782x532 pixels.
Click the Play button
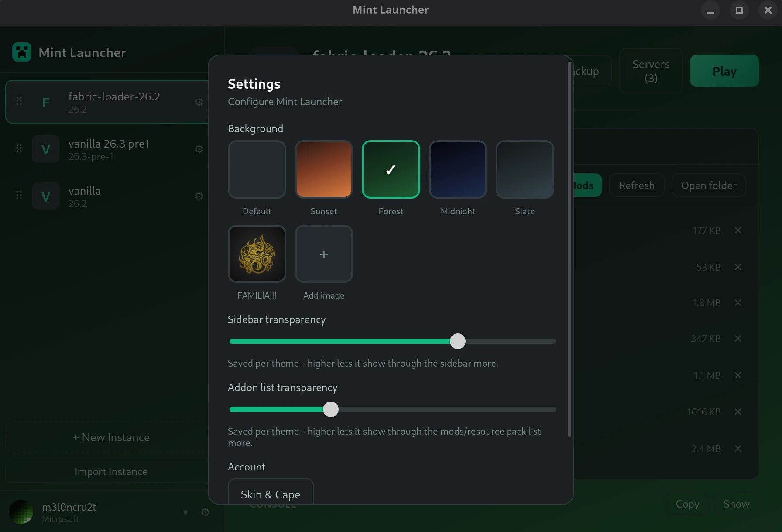click(724, 71)
